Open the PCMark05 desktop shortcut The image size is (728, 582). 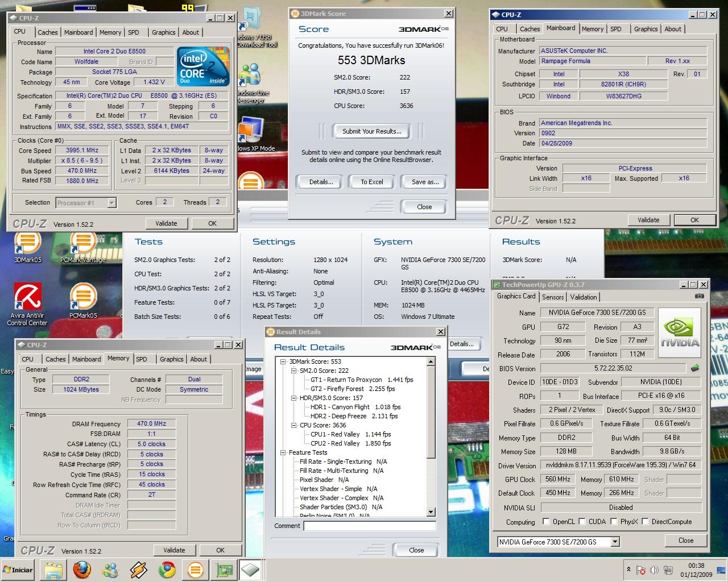pos(83,301)
